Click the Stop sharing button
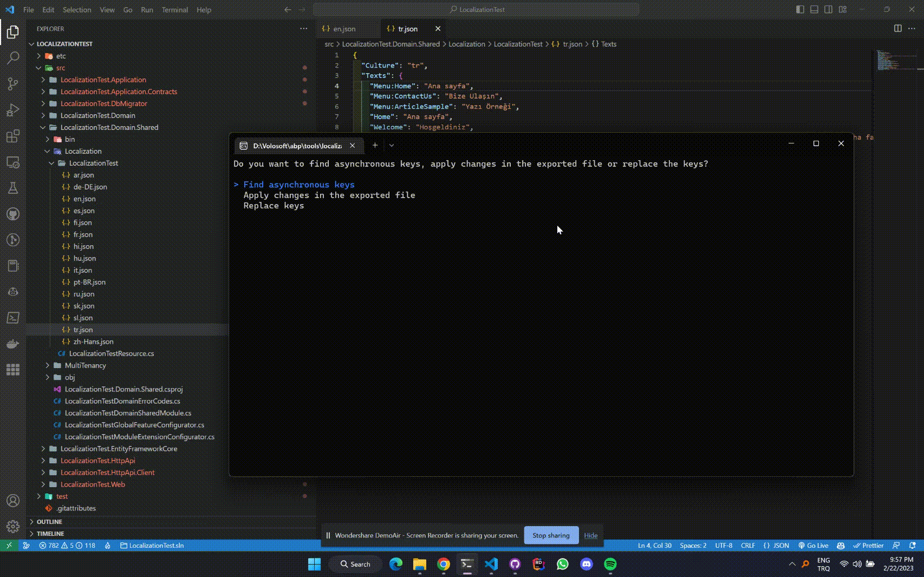 click(x=551, y=535)
